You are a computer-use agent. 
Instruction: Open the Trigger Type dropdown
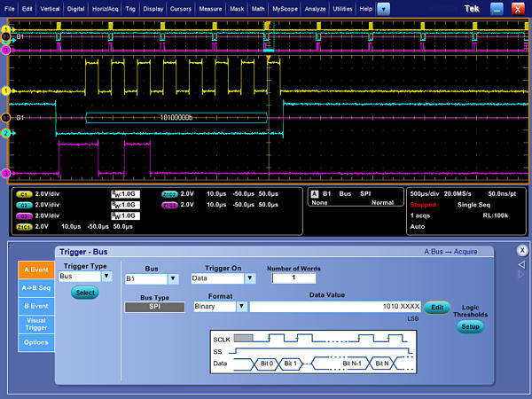click(x=107, y=277)
